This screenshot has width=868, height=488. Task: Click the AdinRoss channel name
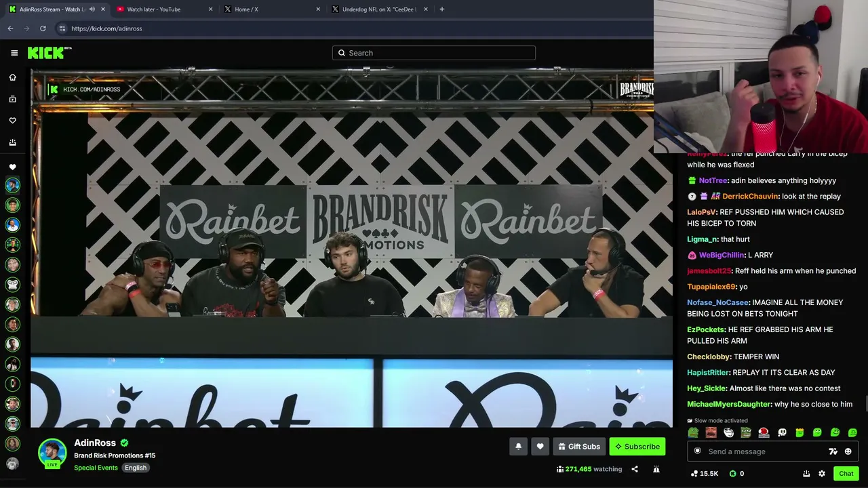click(95, 443)
